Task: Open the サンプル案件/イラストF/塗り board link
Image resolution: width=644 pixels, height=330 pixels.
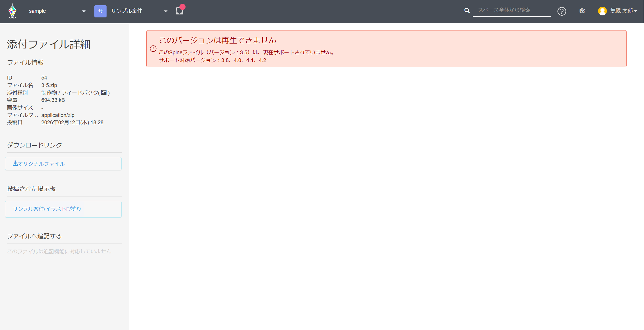Action: tap(47, 209)
